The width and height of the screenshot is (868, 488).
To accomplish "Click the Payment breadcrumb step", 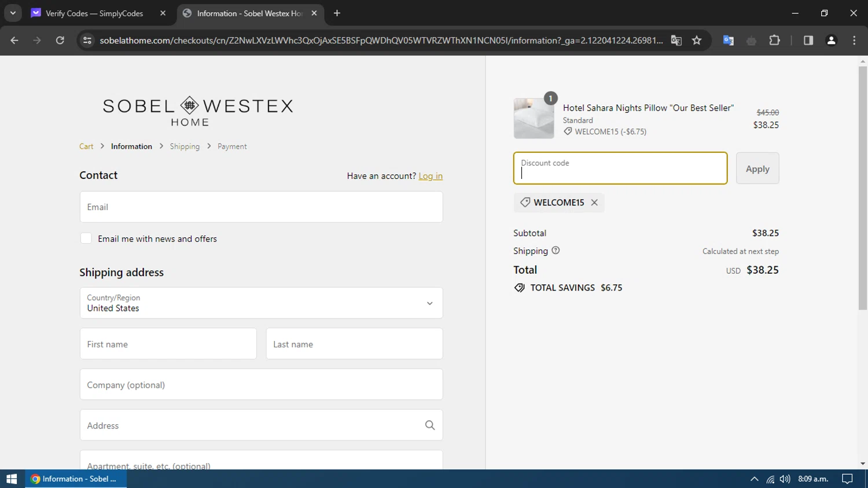I will (x=232, y=146).
